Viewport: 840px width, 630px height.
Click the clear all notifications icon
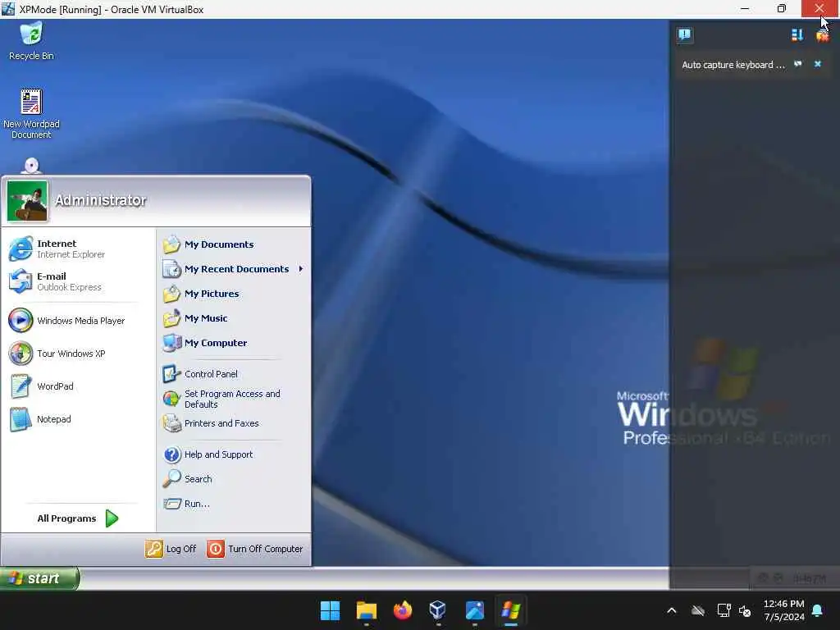[822, 35]
